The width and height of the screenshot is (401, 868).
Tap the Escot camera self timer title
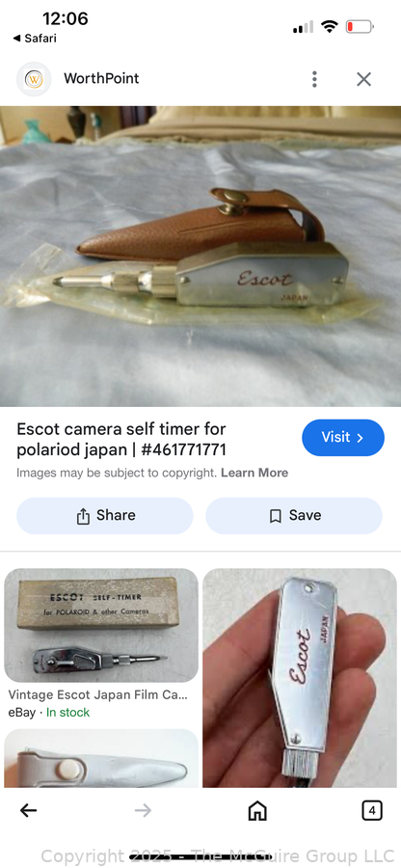click(121, 439)
